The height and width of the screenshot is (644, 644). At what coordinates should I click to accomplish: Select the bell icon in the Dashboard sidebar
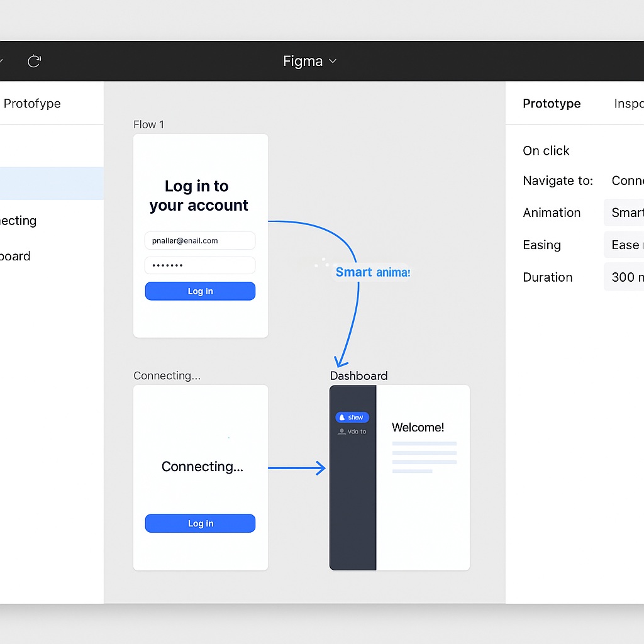pos(342,417)
